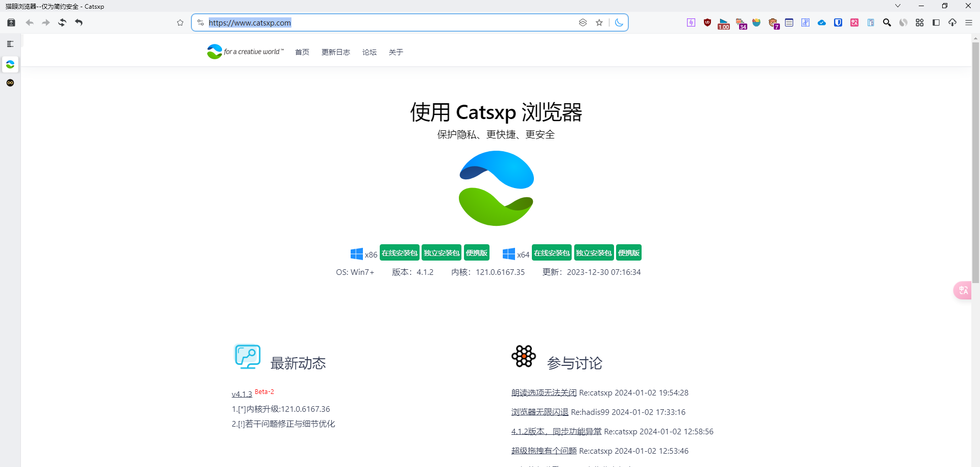The height and width of the screenshot is (467, 980).
Task: Reload the page with the refresh icon
Action: (62, 22)
